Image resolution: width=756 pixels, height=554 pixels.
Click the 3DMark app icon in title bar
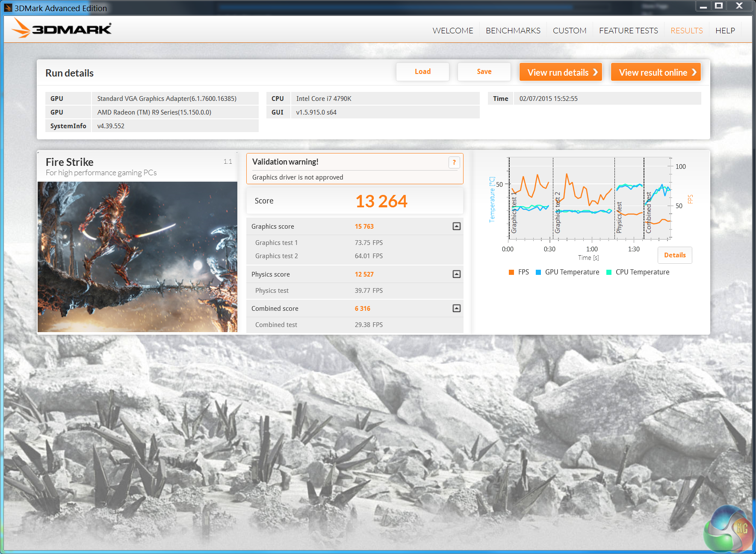(x=8, y=8)
